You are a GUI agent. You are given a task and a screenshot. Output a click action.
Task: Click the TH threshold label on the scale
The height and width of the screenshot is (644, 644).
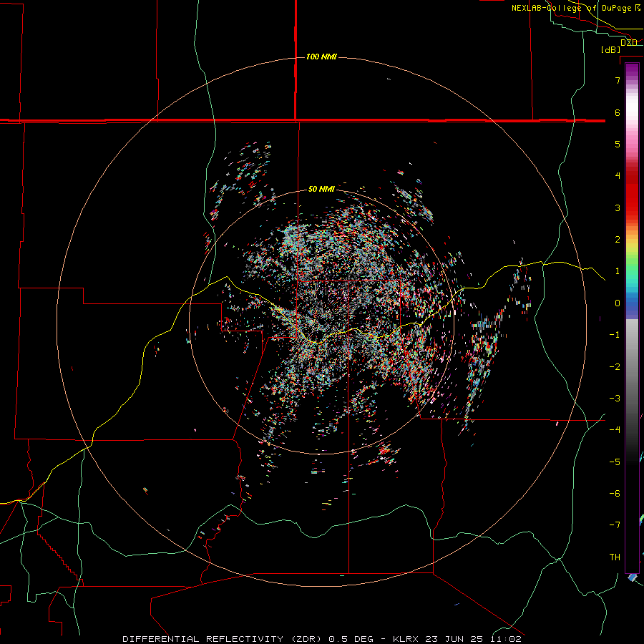point(615,557)
